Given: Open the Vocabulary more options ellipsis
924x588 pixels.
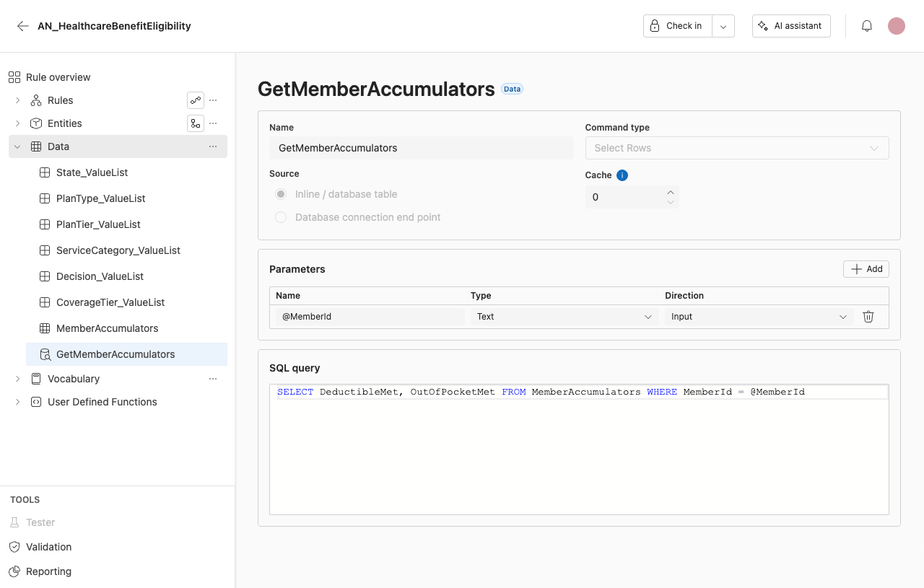Looking at the screenshot, I should coord(213,379).
